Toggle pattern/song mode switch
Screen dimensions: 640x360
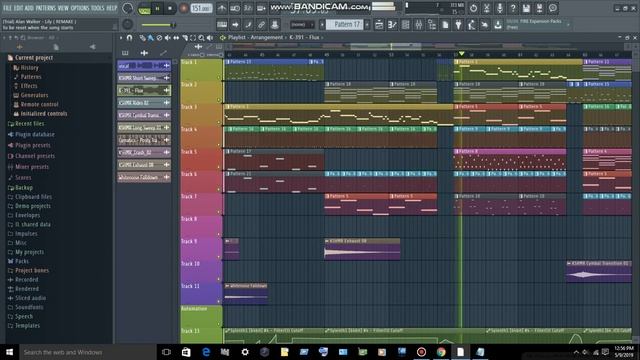pyautogui.click(x=144, y=9)
